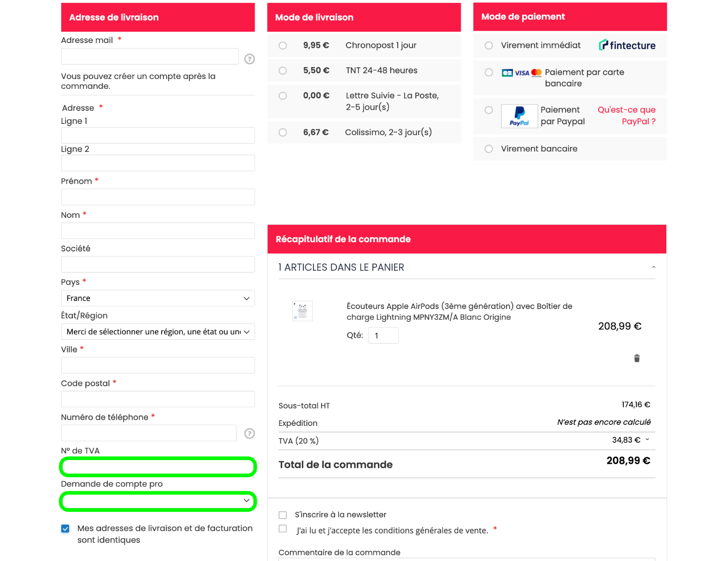Choose Paiement par Paypal radio button
The height and width of the screenshot is (561, 728).
[x=489, y=110]
